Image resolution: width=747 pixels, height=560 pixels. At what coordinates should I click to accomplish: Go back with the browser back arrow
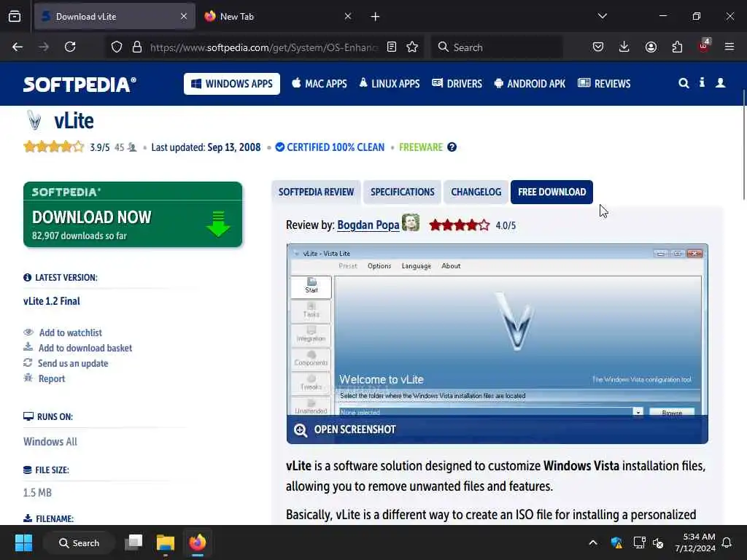(x=18, y=47)
